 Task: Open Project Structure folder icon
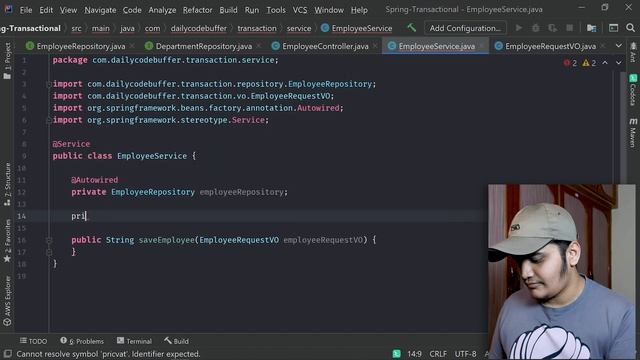coord(591,28)
